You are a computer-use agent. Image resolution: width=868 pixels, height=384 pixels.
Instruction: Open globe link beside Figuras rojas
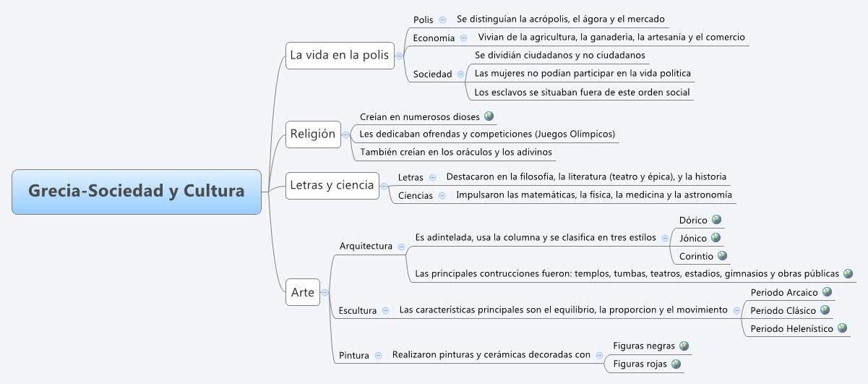coord(676,364)
